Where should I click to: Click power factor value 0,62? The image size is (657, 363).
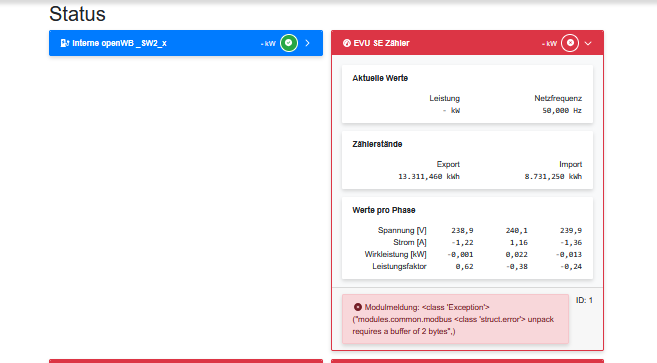coord(464,267)
